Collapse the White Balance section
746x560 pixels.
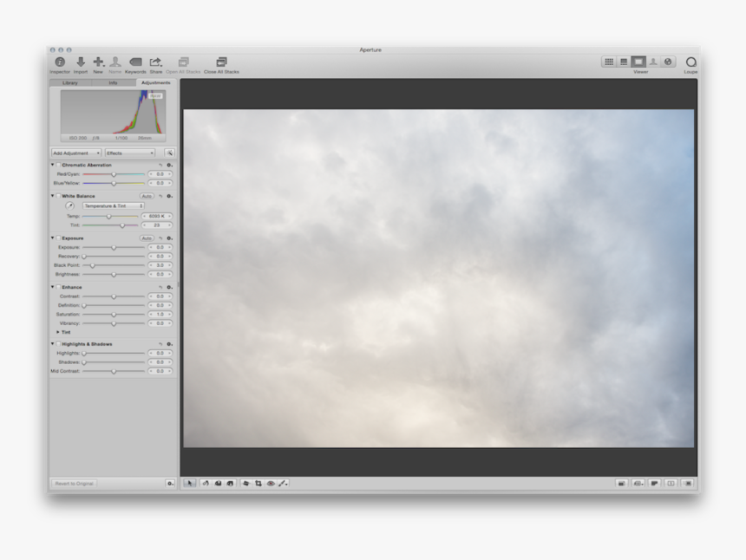(52, 195)
